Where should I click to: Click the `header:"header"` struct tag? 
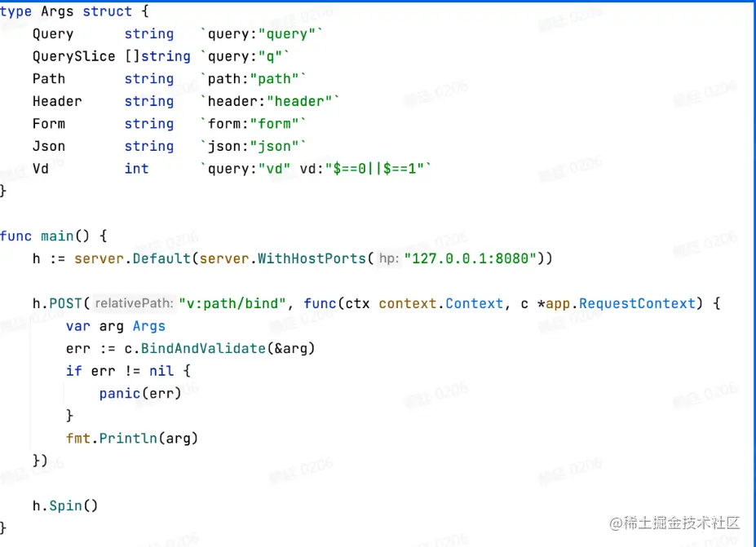tap(269, 101)
